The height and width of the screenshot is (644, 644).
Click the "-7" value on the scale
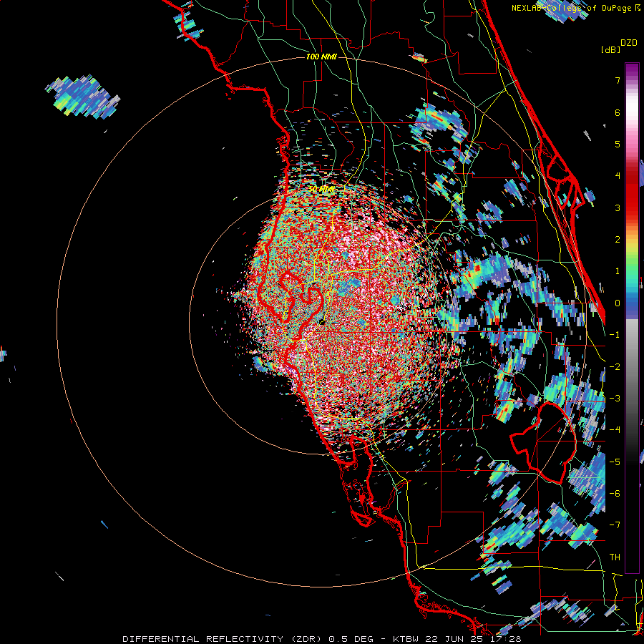click(615, 525)
